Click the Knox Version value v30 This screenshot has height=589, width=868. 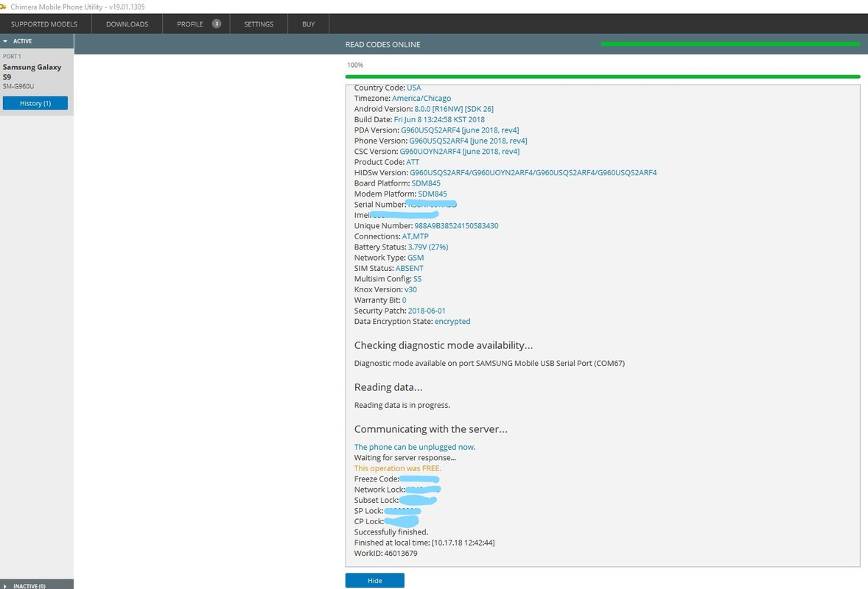pyautogui.click(x=410, y=290)
